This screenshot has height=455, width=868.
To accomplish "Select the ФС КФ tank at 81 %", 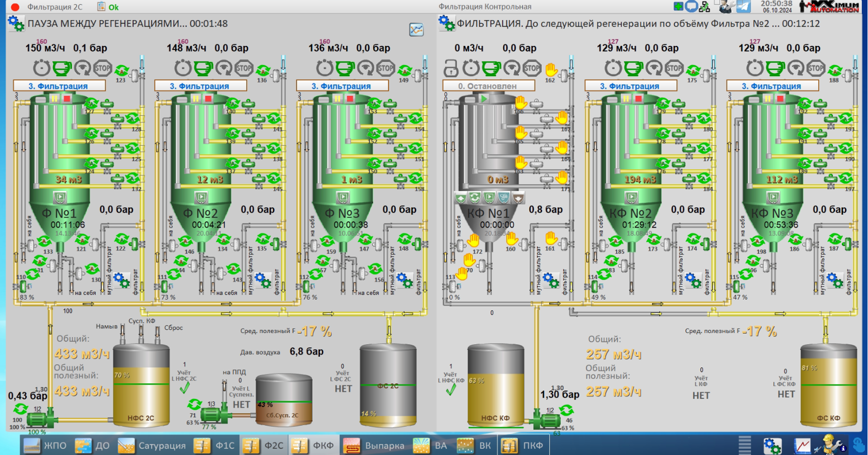I will (829, 385).
